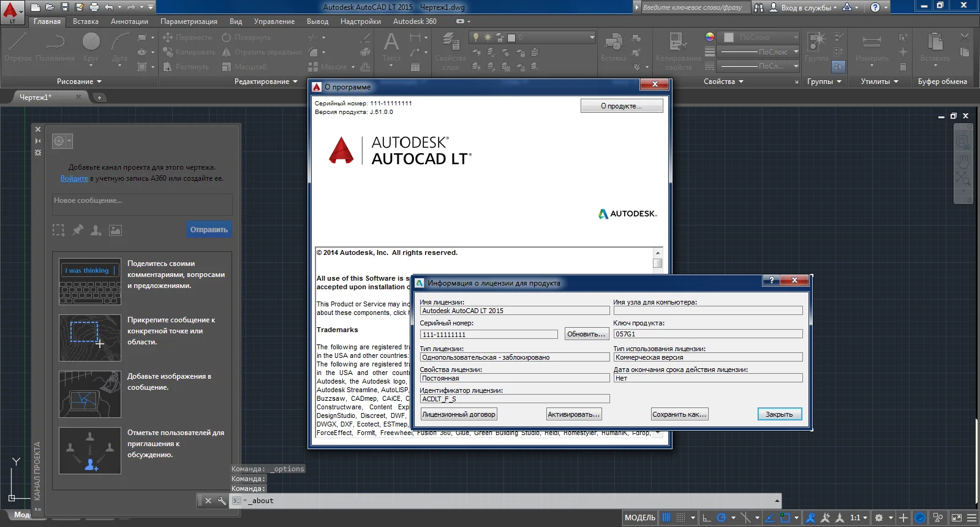This screenshot has width=980, height=527.
Task: Open the Аннотации ribbon tab
Action: [x=129, y=21]
